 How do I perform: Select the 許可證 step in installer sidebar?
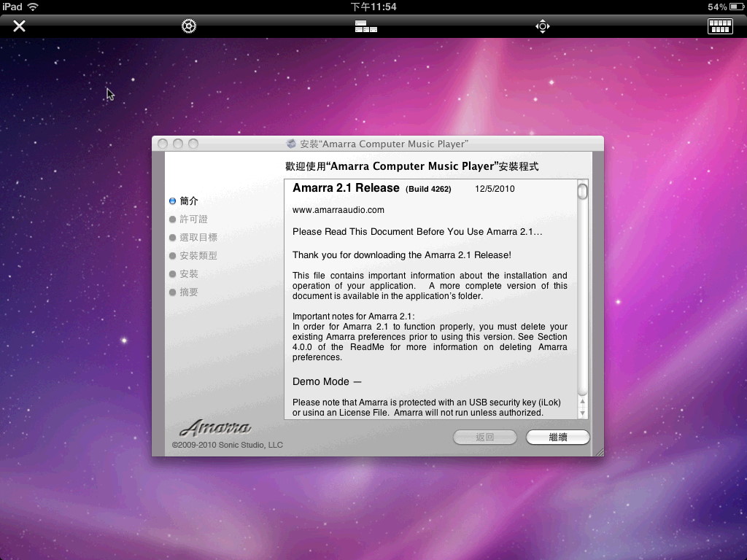(x=189, y=219)
